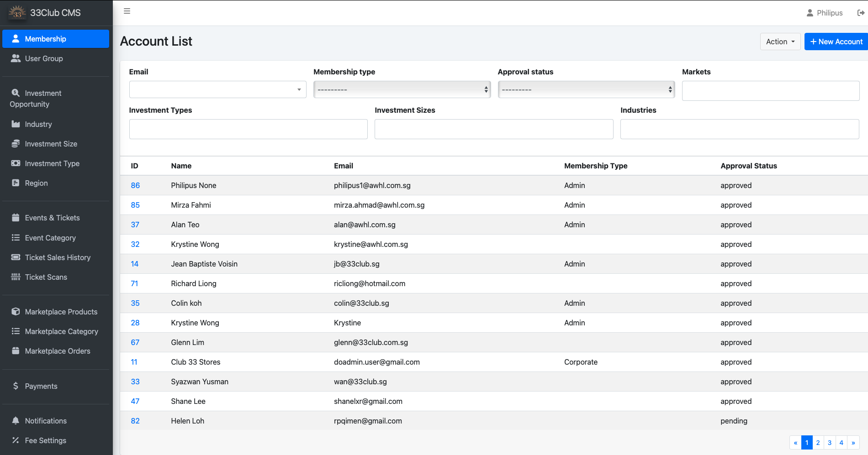868x455 pixels.
Task: Click the Industry factory icon
Action: [16, 124]
